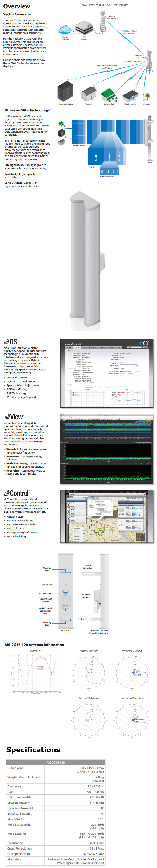Click the Mass Firmware Upgrade bullet
The image size is (157, 868).
(x=21, y=524)
